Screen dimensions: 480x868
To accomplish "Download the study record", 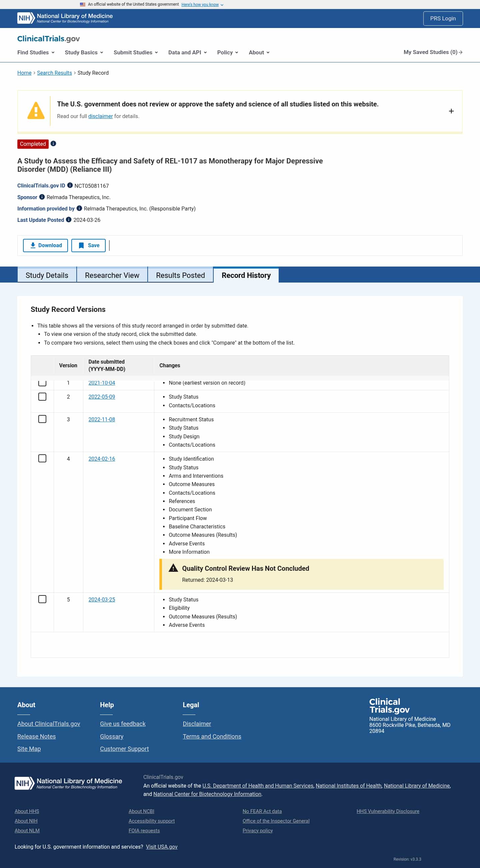I will [45, 245].
